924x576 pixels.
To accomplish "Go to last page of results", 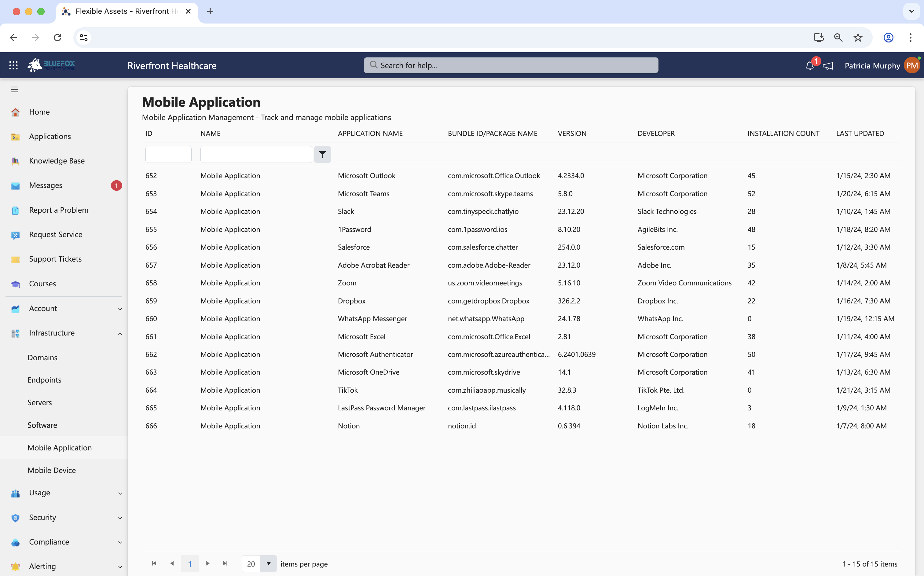I will 225,563.
